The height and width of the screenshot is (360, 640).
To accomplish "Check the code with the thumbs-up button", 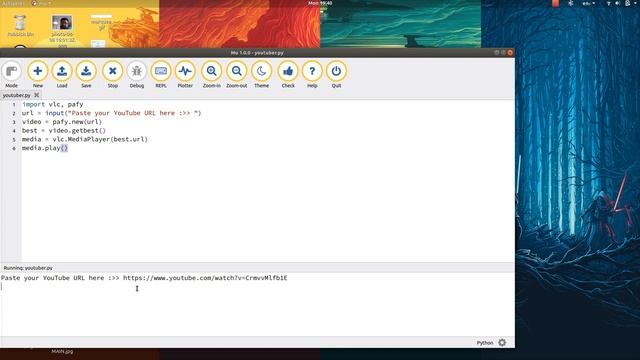I will tap(288, 74).
